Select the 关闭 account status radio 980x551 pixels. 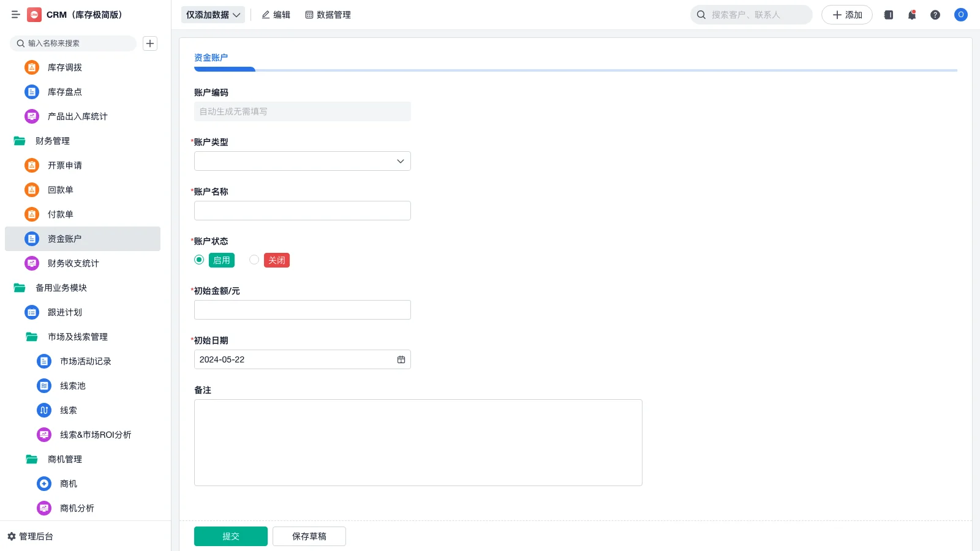coord(254,260)
